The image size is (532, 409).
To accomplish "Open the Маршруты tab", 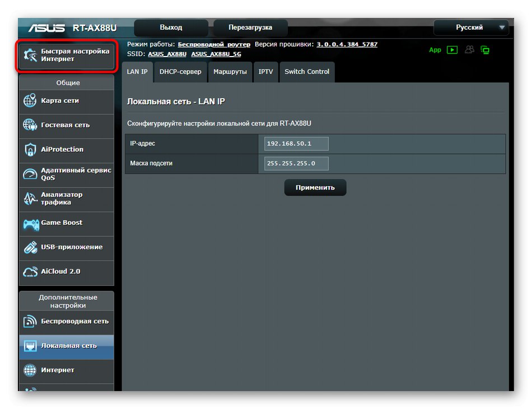I will point(230,72).
